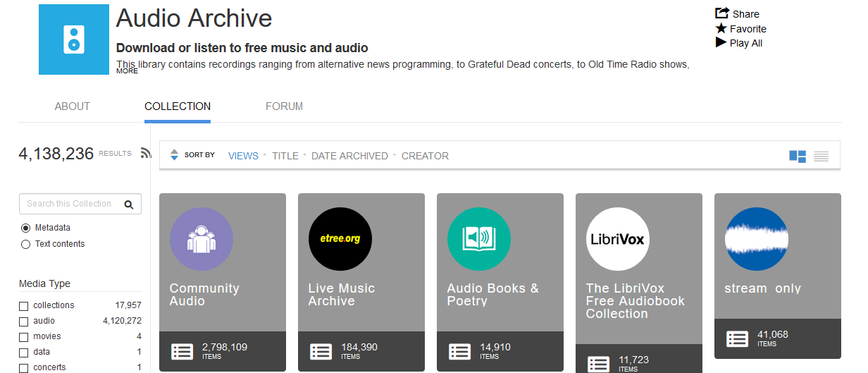Viewport: 868px width, 373px height.
Task: Click the Share link text
Action: [x=746, y=14]
